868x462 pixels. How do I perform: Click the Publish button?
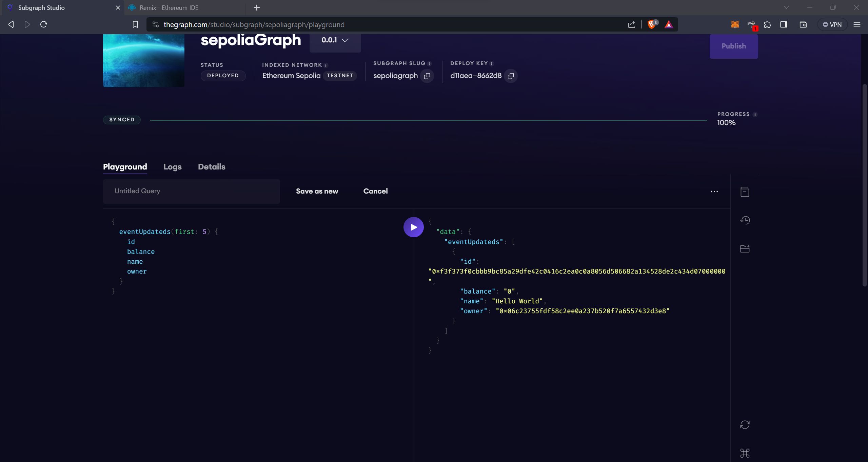click(x=734, y=46)
